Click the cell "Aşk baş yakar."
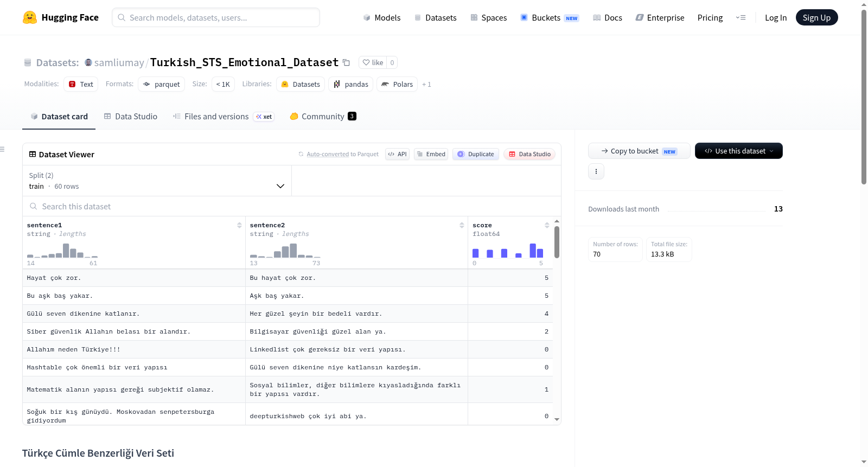The height and width of the screenshot is (467, 868). (x=356, y=296)
